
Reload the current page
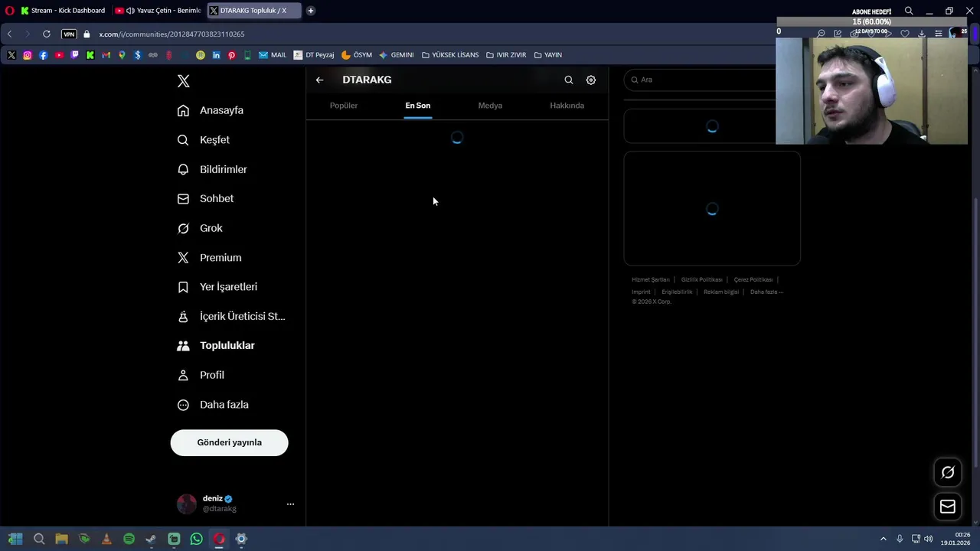(x=47, y=34)
